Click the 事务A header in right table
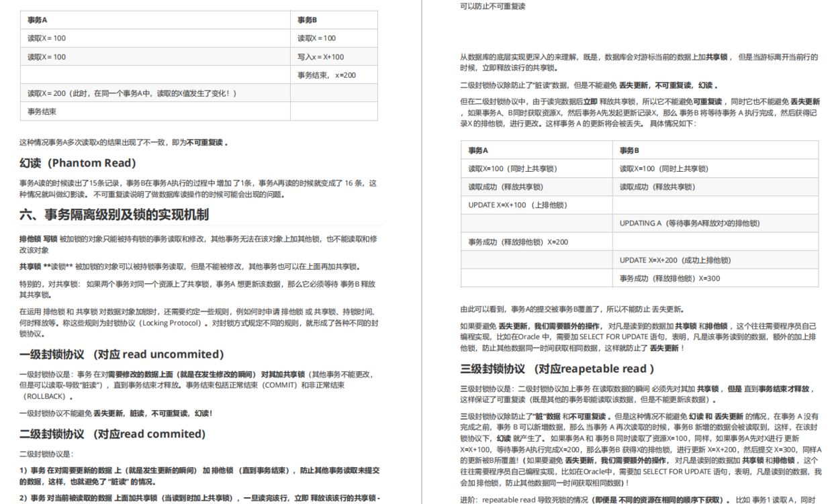Image resolution: width=828 pixels, height=504 pixels. tap(473, 150)
